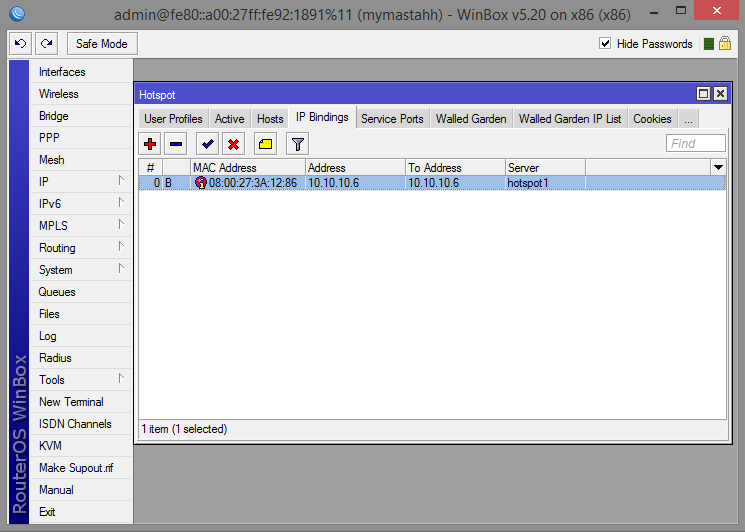
Task: Toggle Safe Mode
Action: [x=102, y=44]
